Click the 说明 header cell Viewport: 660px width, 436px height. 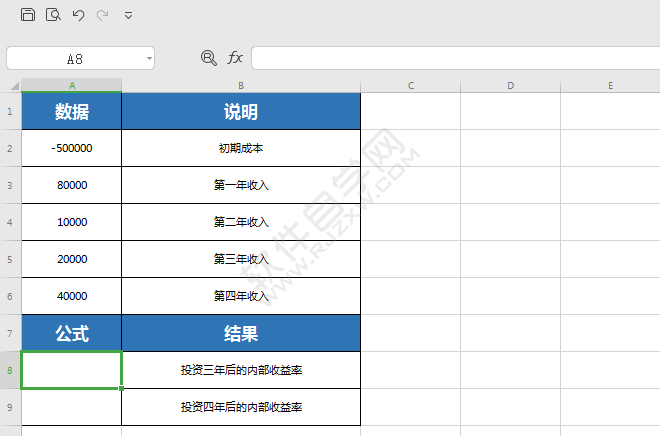pyautogui.click(x=241, y=112)
